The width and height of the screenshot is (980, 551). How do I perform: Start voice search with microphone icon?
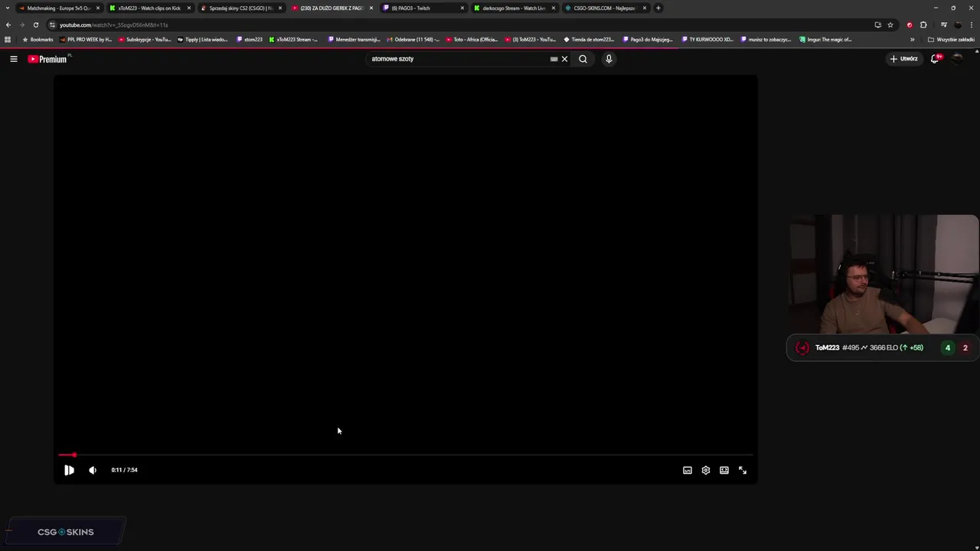pyautogui.click(x=609, y=59)
